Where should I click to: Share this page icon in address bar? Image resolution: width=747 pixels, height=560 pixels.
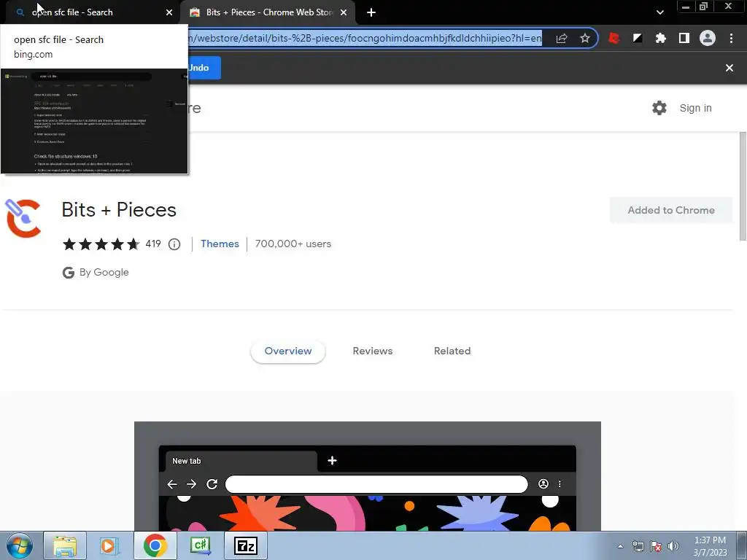[562, 38]
